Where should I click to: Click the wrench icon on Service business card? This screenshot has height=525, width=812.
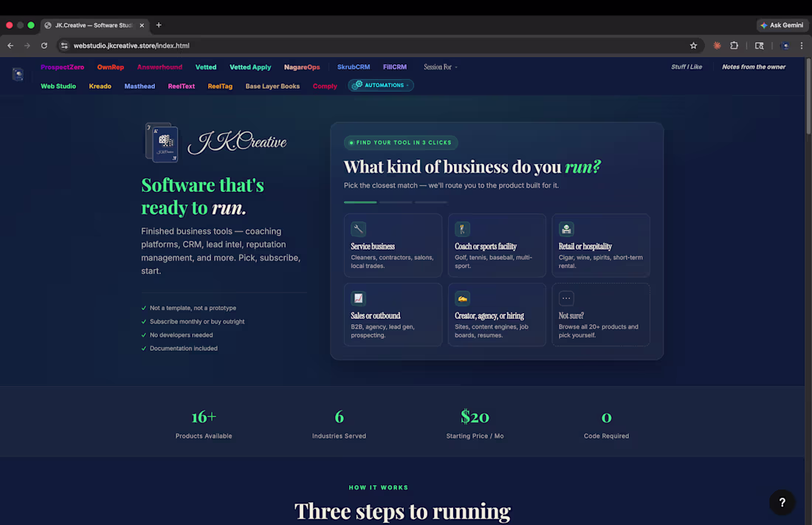(358, 229)
